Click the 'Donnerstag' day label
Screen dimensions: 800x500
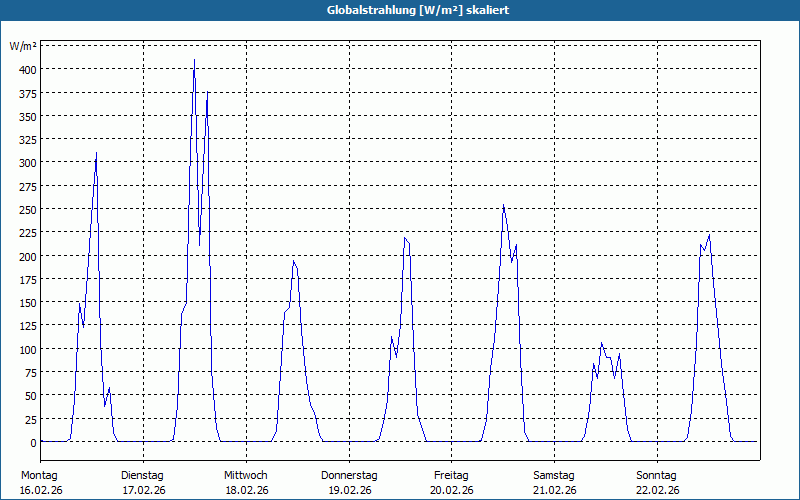349,476
